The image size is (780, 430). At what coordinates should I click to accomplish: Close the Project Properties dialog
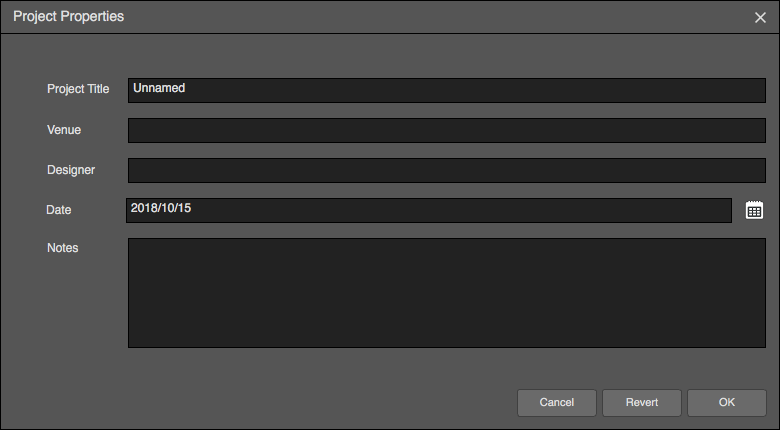pyautogui.click(x=760, y=17)
